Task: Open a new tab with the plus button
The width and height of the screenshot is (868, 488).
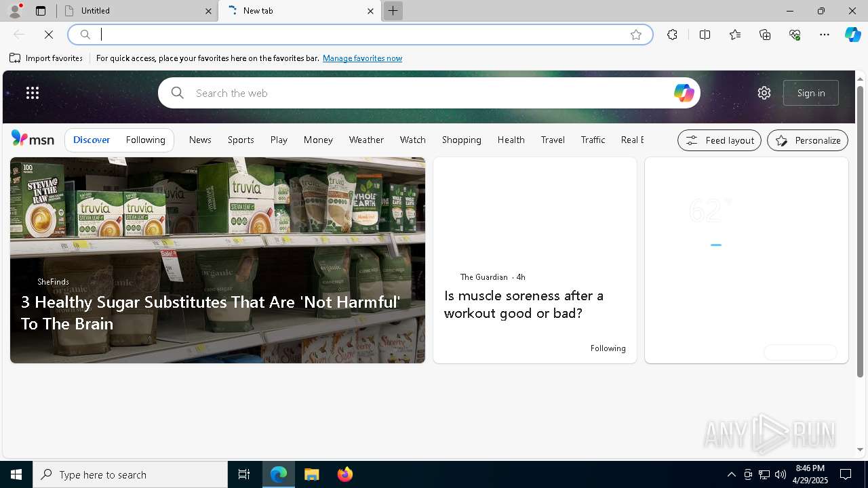Action: 393,11
